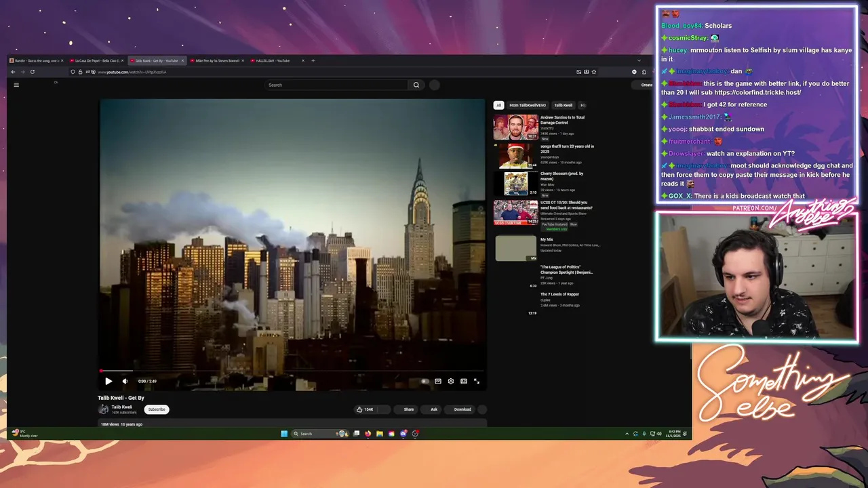Open My Mix playlist

click(x=515, y=249)
